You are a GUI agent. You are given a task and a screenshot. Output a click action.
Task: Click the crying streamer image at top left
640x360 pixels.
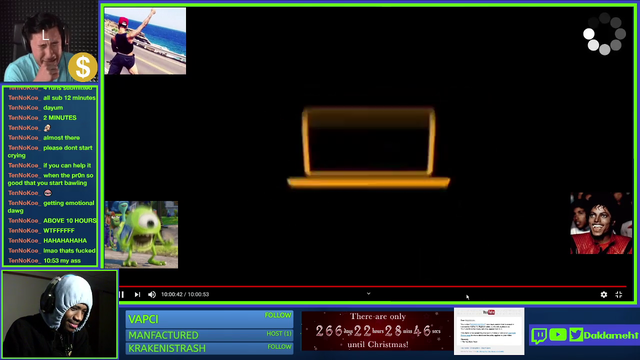pyautogui.click(x=50, y=41)
